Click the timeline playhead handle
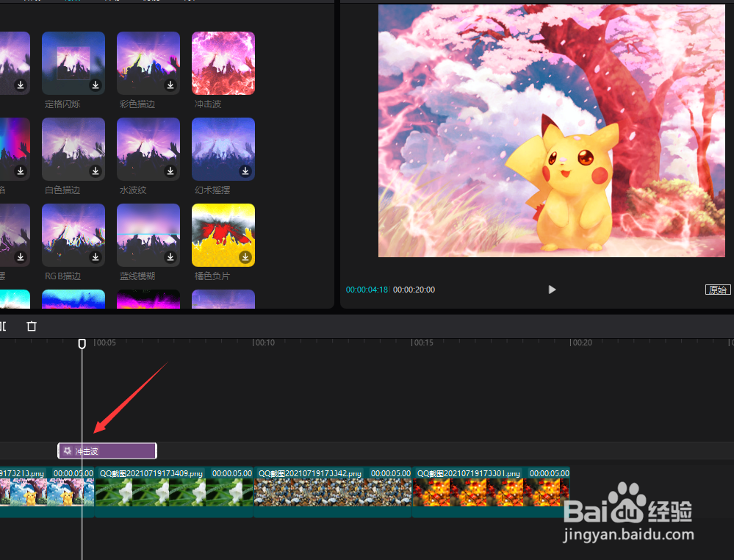 (82, 344)
